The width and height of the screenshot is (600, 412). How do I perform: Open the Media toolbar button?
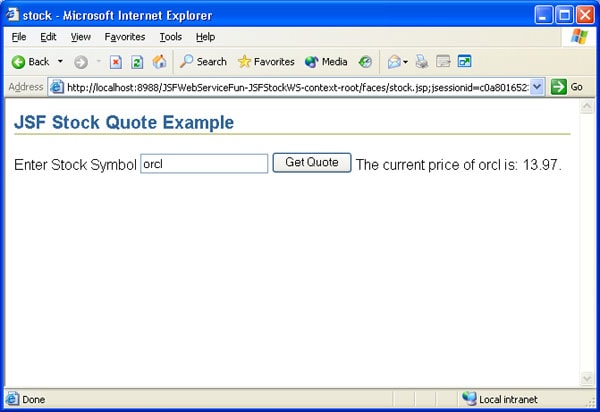pyautogui.click(x=326, y=62)
